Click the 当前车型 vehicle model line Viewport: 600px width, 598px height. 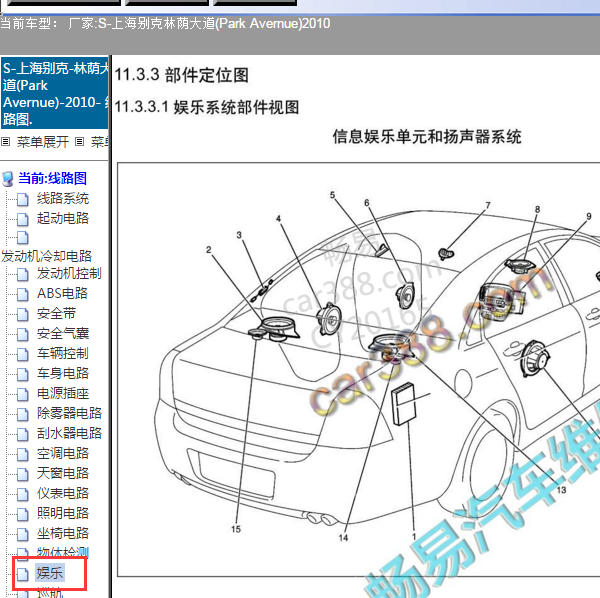coord(165,24)
